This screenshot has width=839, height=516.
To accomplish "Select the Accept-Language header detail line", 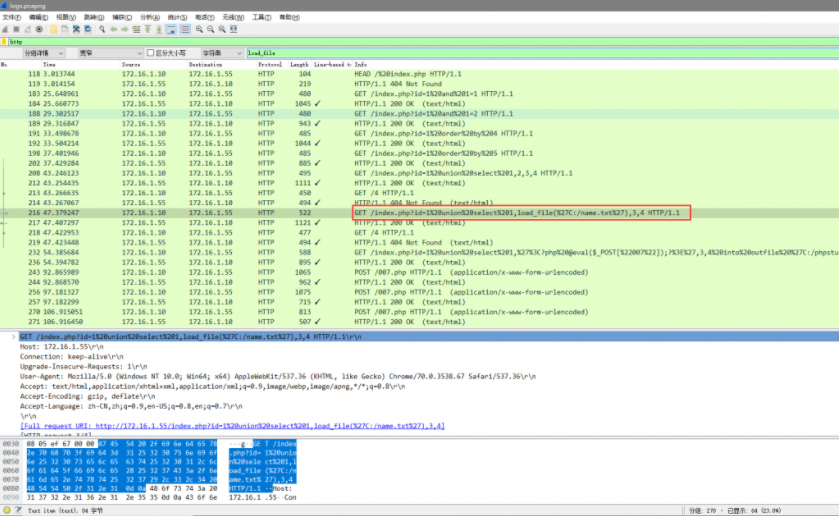I will click(131, 406).
